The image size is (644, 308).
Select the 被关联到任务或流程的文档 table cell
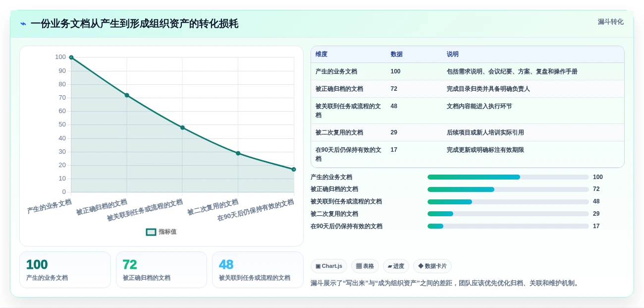coord(348,111)
